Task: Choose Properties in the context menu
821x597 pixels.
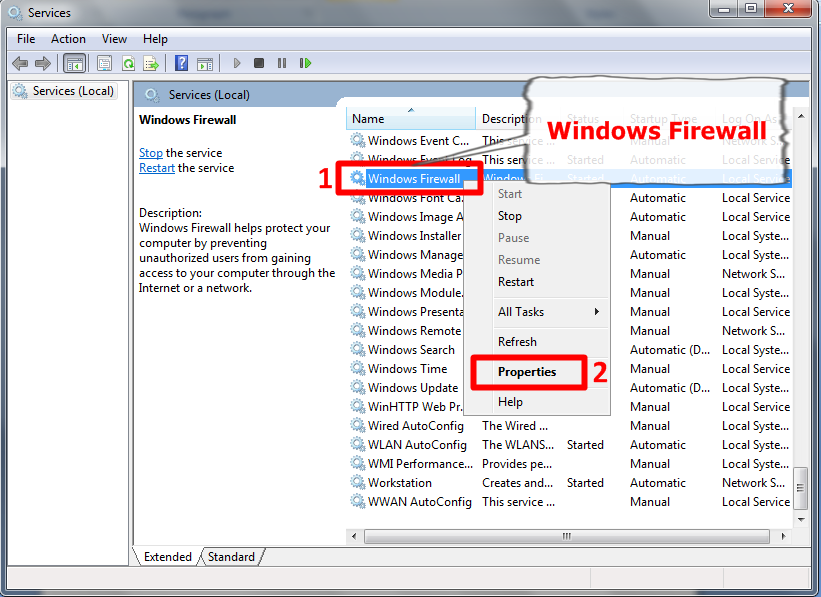Action: 527,372
